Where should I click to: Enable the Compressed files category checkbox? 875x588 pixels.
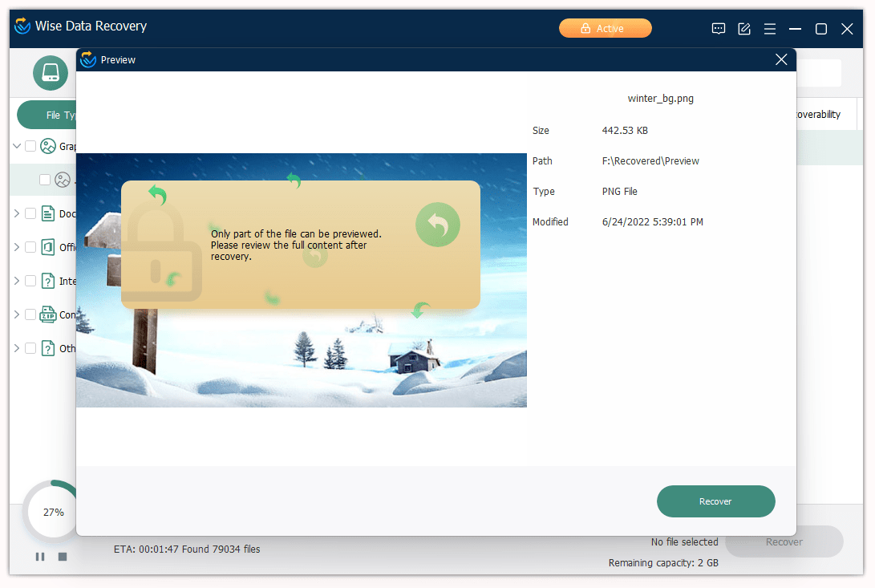(x=30, y=314)
